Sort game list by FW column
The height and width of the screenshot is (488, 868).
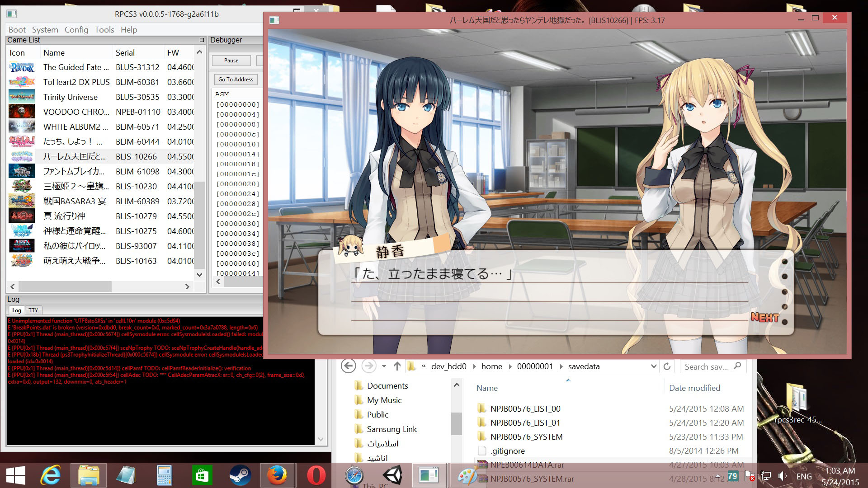point(179,52)
